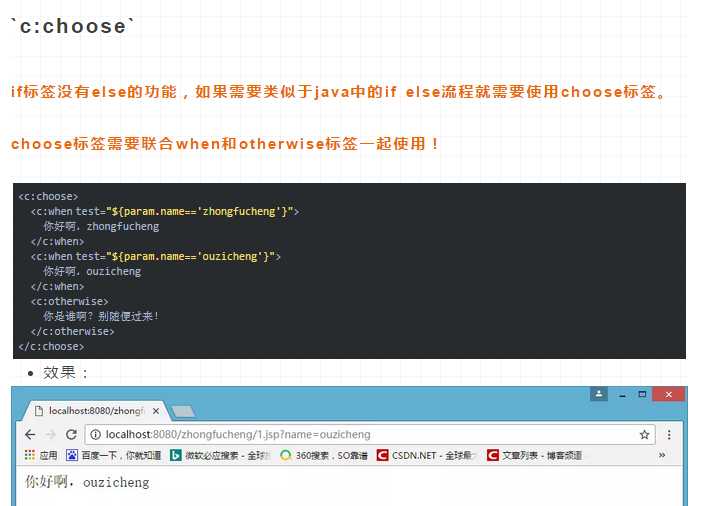This screenshot has width=703, height=506.
Task: Close the browser window
Action: [x=668, y=394]
